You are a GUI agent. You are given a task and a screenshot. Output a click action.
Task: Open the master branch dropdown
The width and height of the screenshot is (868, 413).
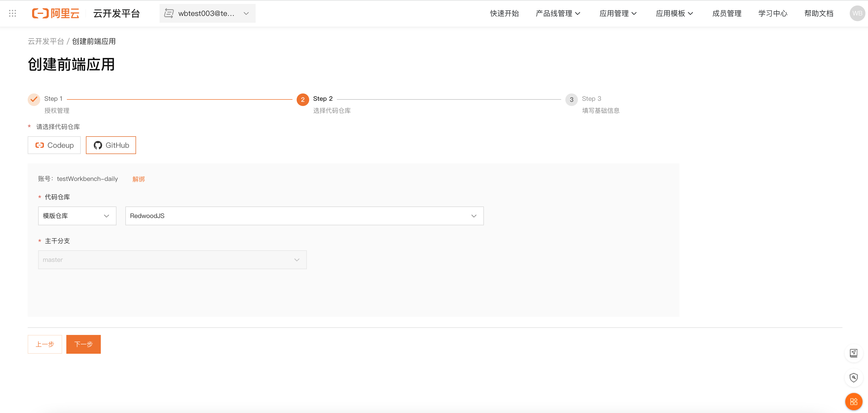(172, 260)
